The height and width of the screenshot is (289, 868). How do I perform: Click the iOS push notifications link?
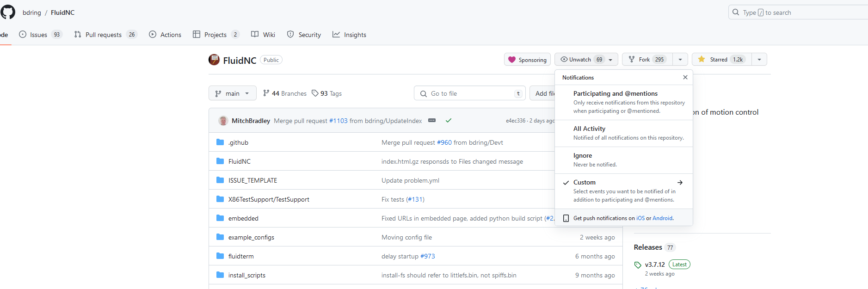click(640, 218)
